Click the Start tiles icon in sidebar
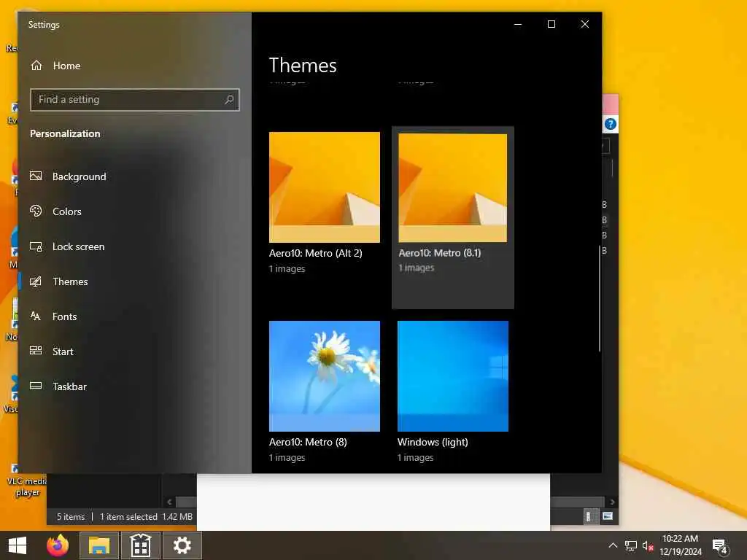 36,351
